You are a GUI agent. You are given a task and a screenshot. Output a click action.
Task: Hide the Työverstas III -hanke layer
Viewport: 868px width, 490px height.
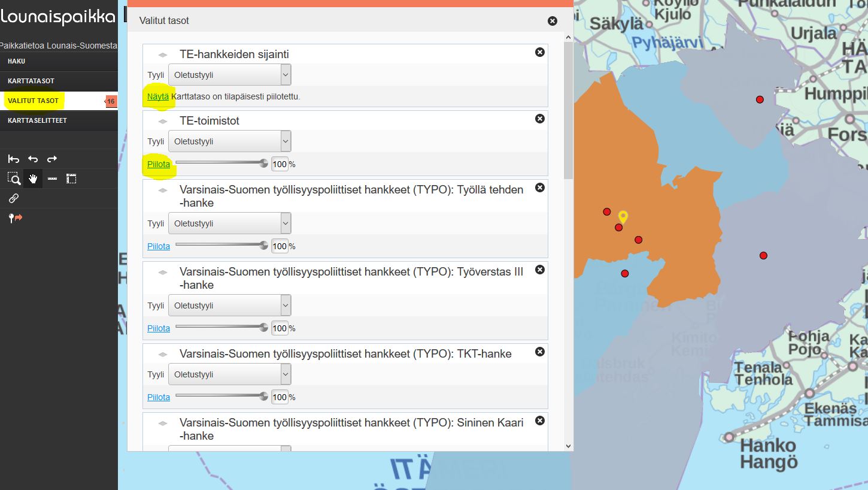pyautogui.click(x=159, y=328)
